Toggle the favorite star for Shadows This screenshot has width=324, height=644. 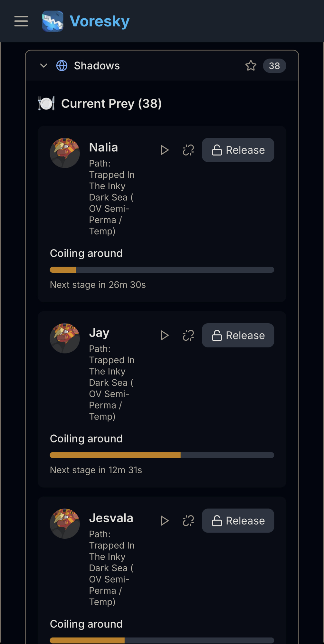pos(251,66)
